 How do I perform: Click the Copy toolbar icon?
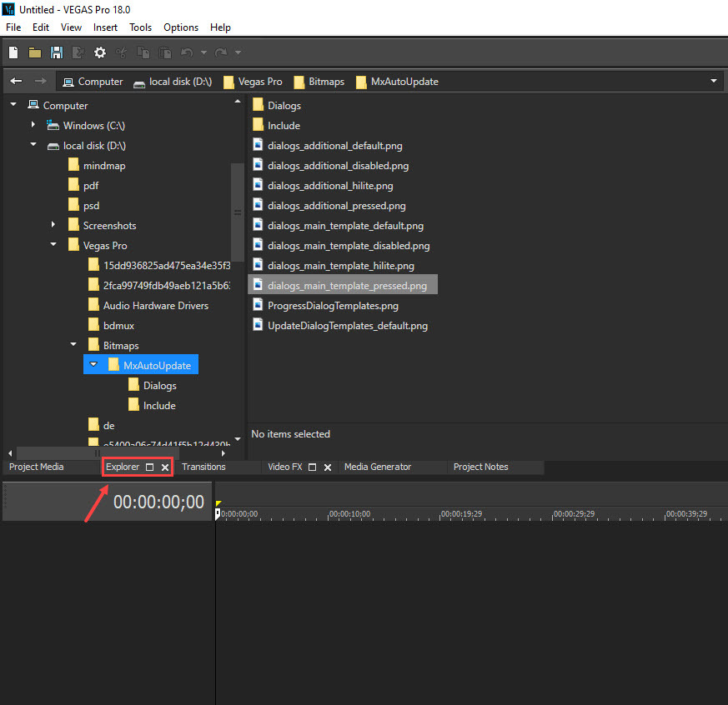click(143, 52)
